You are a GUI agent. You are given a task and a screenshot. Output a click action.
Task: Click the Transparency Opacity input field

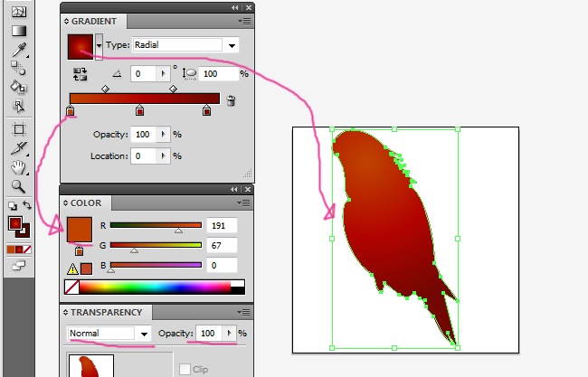[209, 334]
